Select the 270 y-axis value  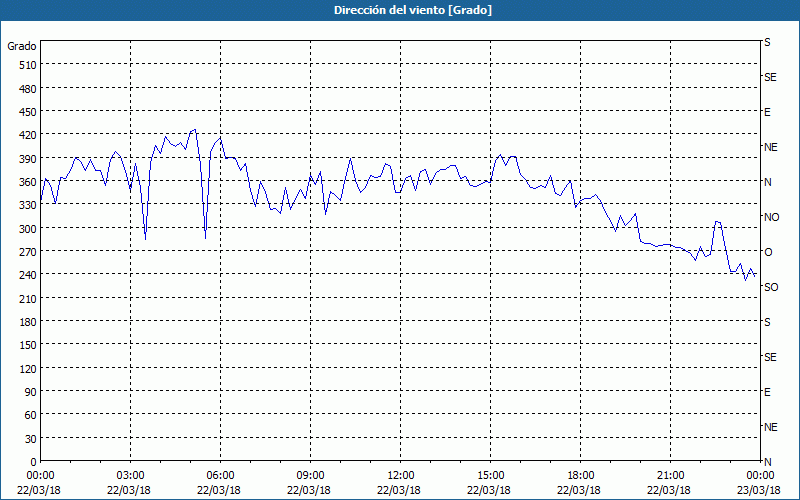pyautogui.click(x=28, y=252)
